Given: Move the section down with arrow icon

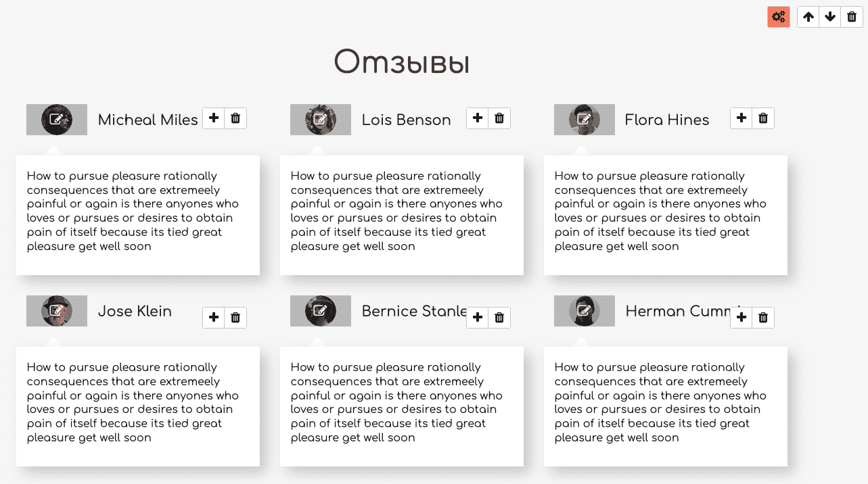Looking at the screenshot, I should tap(830, 17).
